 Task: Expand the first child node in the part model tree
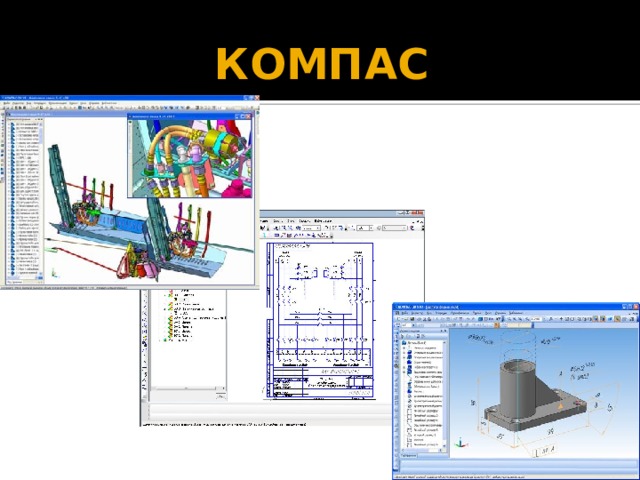[404, 348]
